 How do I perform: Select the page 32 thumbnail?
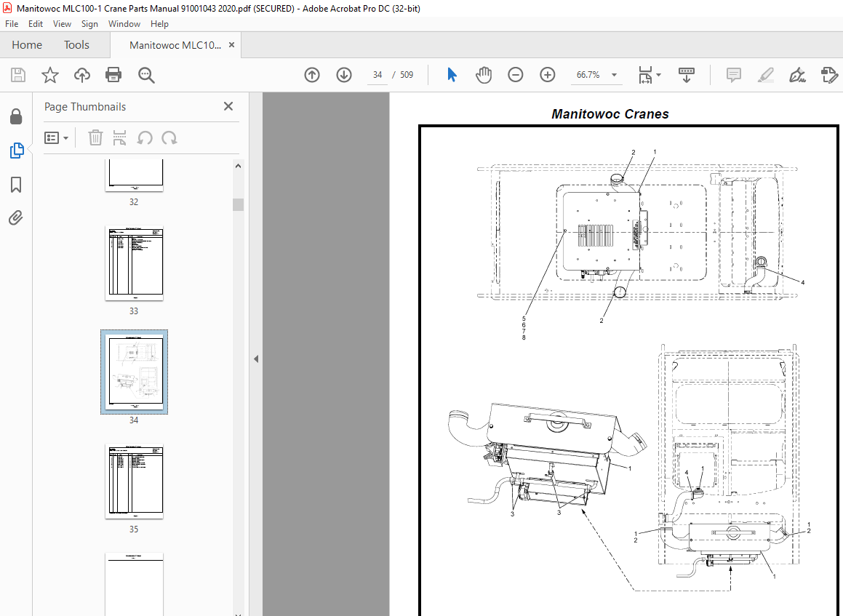pos(134,175)
